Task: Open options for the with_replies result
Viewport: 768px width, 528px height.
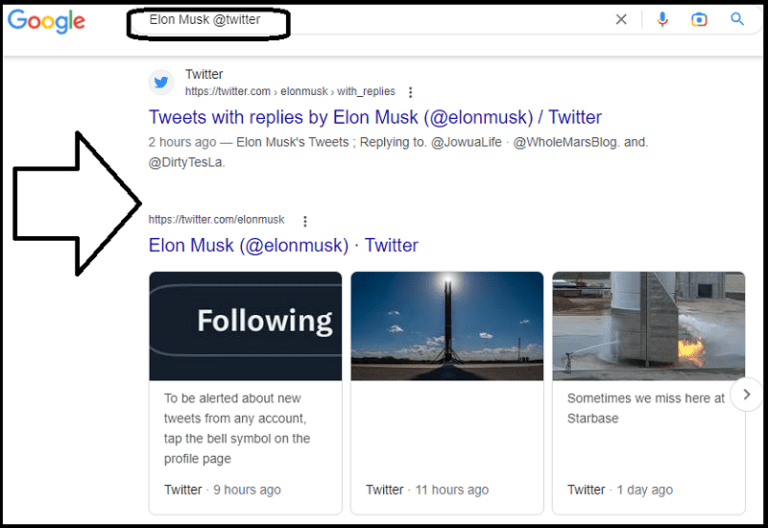Action: (x=410, y=92)
